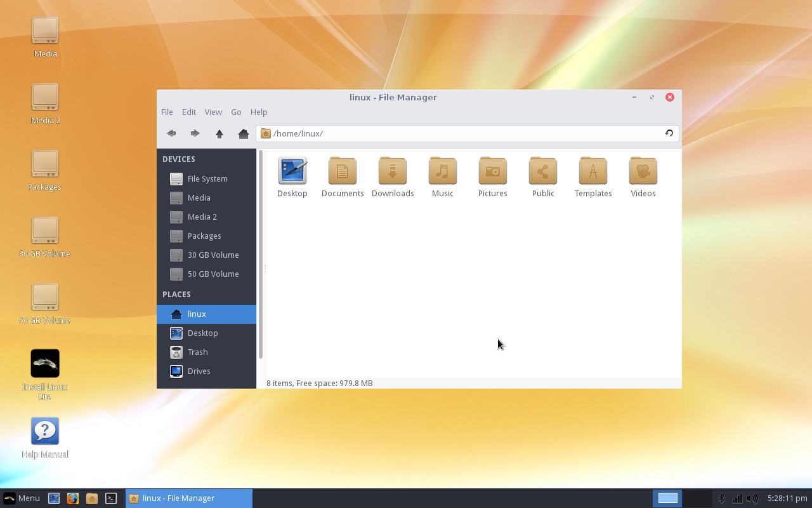The image size is (812, 508).
Task: Open the terminal from the taskbar
Action: 112,498
